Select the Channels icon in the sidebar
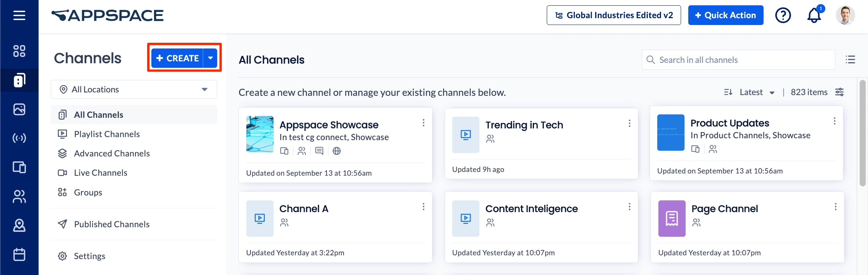The image size is (868, 275). click(19, 80)
